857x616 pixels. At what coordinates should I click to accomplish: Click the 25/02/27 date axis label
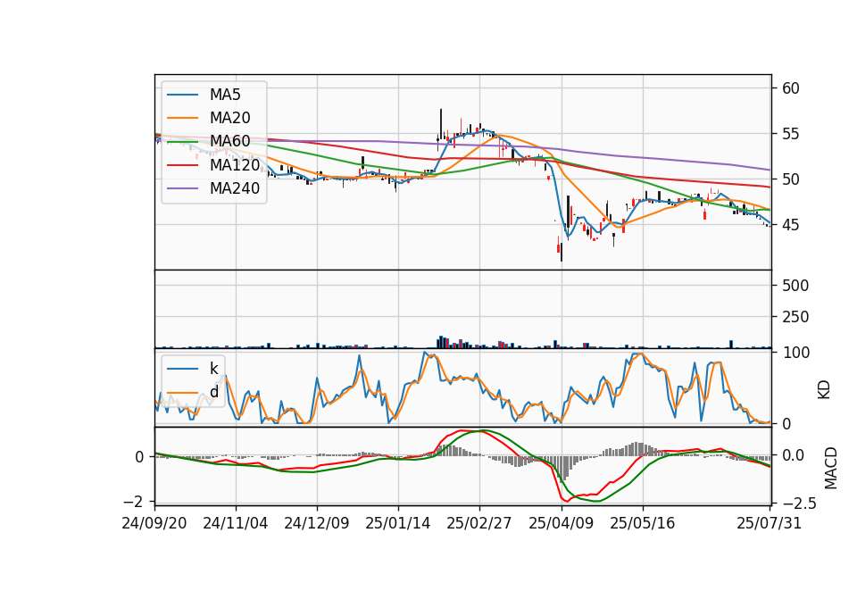pos(479,523)
